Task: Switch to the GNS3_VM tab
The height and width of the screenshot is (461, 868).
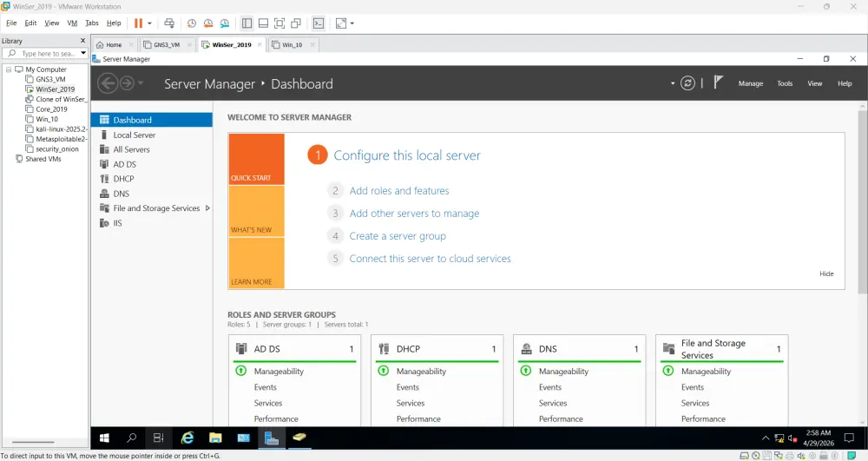Action: pyautogui.click(x=167, y=45)
